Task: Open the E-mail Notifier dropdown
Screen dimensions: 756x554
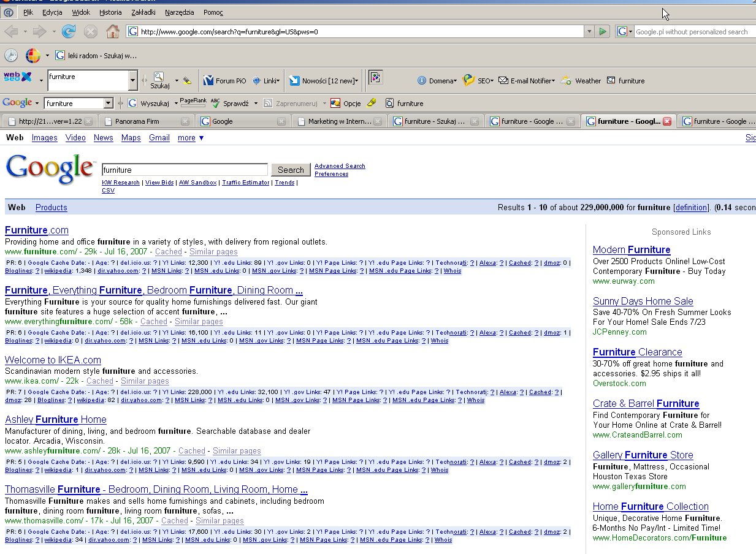Action: click(527, 80)
